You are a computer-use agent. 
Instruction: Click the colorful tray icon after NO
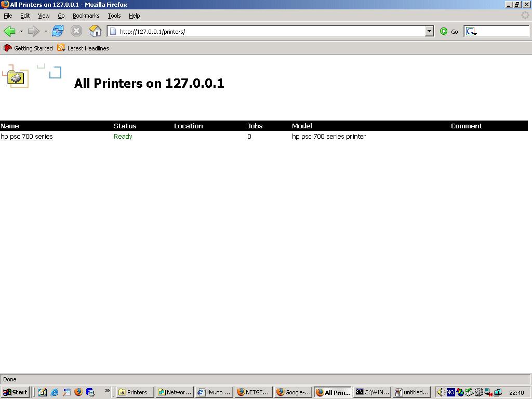(460, 392)
